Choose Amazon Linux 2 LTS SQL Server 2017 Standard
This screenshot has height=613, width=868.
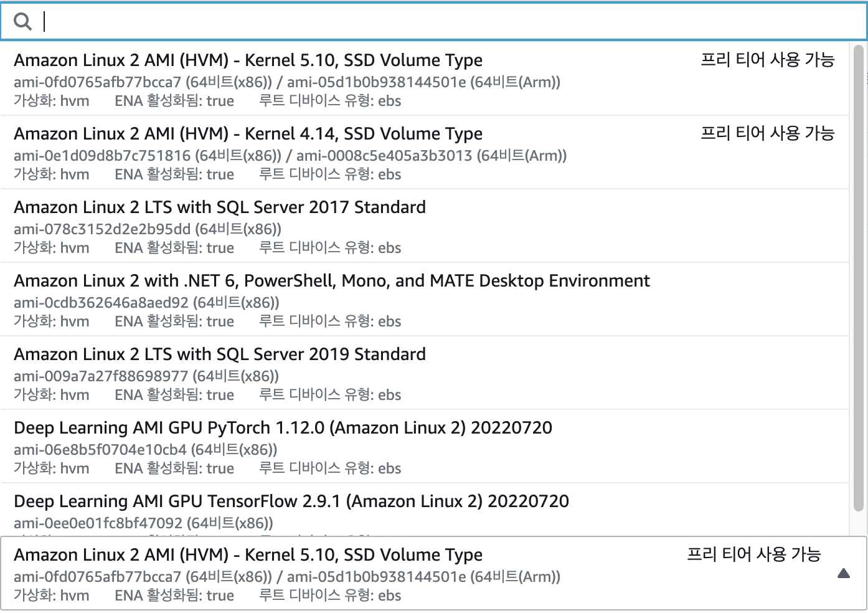[x=424, y=226]
